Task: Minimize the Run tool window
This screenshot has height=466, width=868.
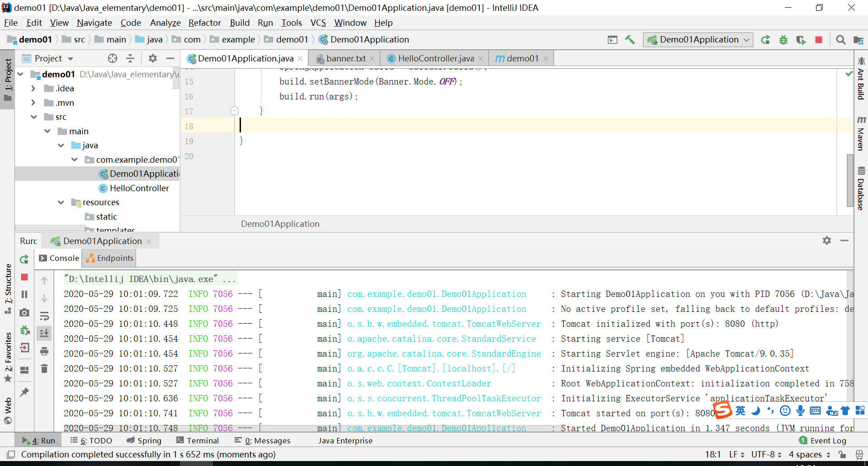Action: (844, 240)
